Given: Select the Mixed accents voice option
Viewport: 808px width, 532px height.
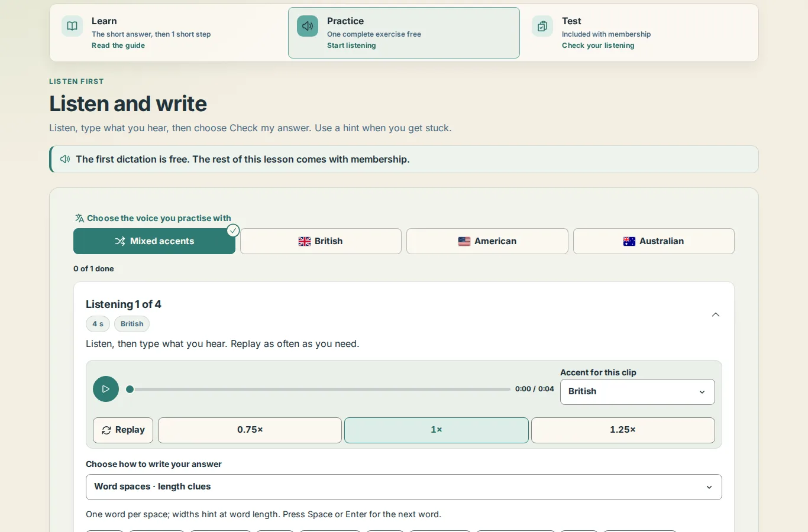Looking at the screenshot, I should point(154,241).
